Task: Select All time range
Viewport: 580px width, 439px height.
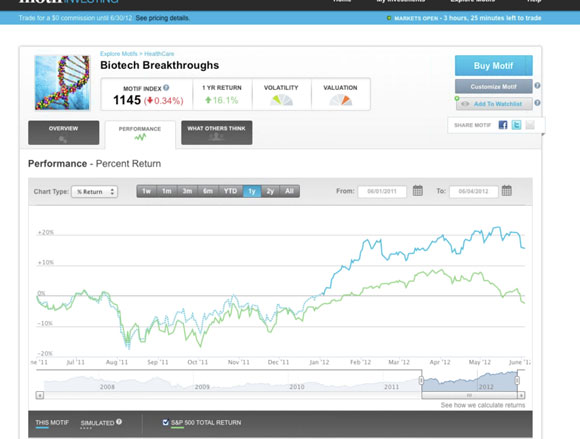Action: [289, 191]
